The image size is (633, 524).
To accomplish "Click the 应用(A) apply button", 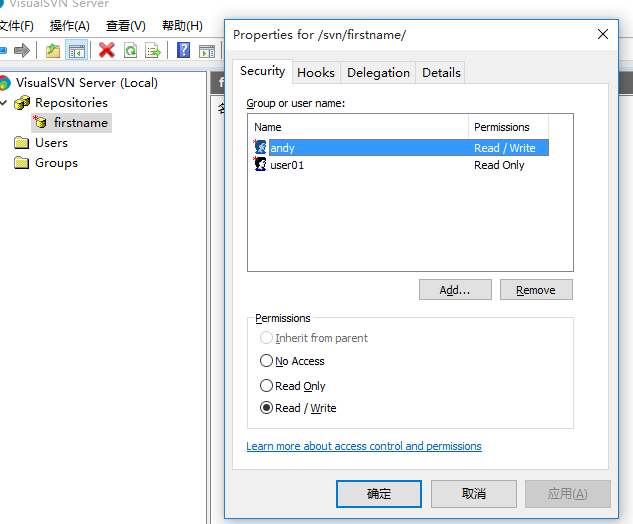I will pos(568,494).
